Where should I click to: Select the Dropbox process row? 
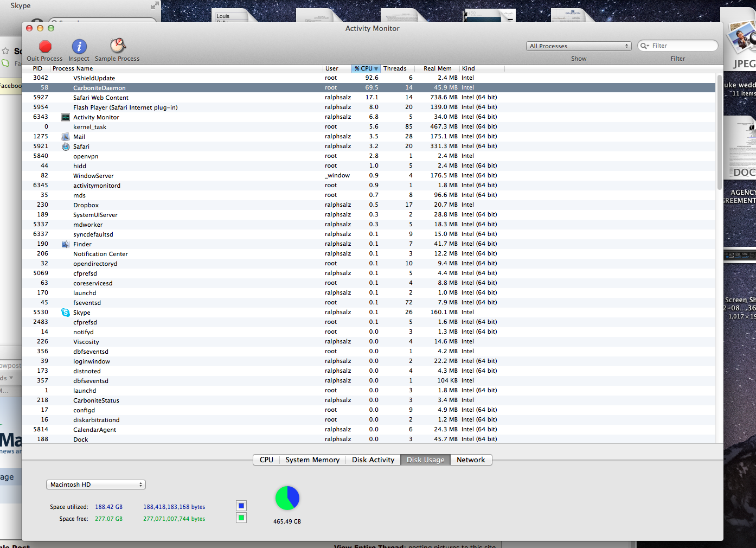click(369, 205)
